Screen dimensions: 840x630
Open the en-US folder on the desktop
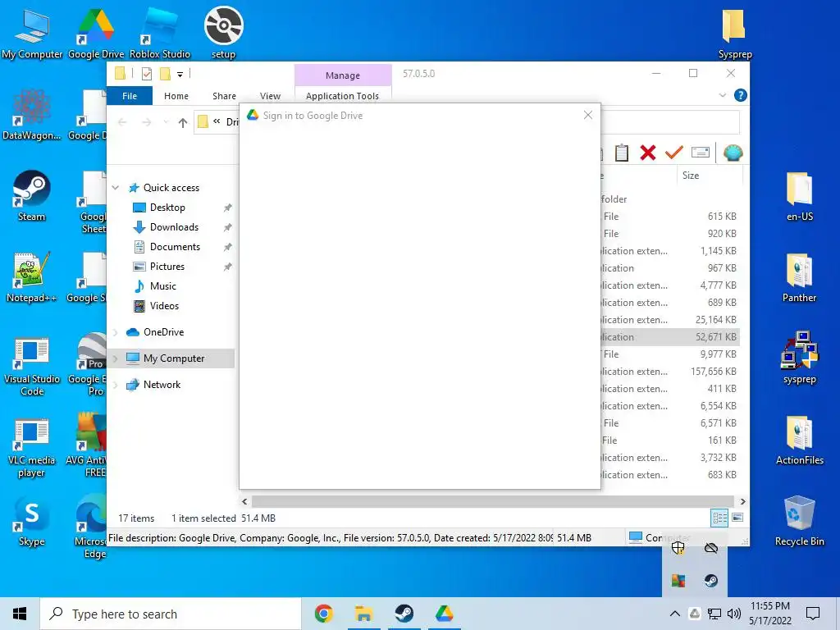pos(799,197)
